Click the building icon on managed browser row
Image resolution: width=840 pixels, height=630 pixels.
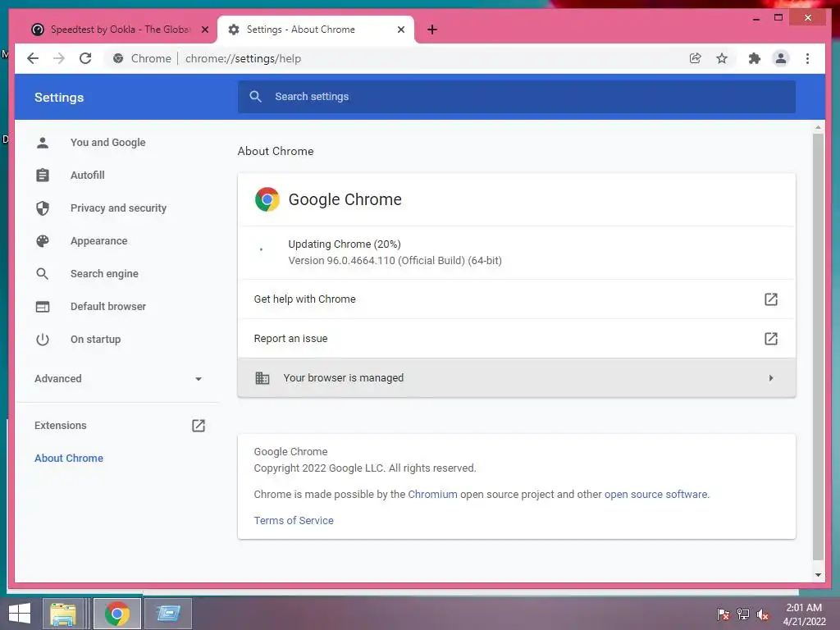click(262, 377)
